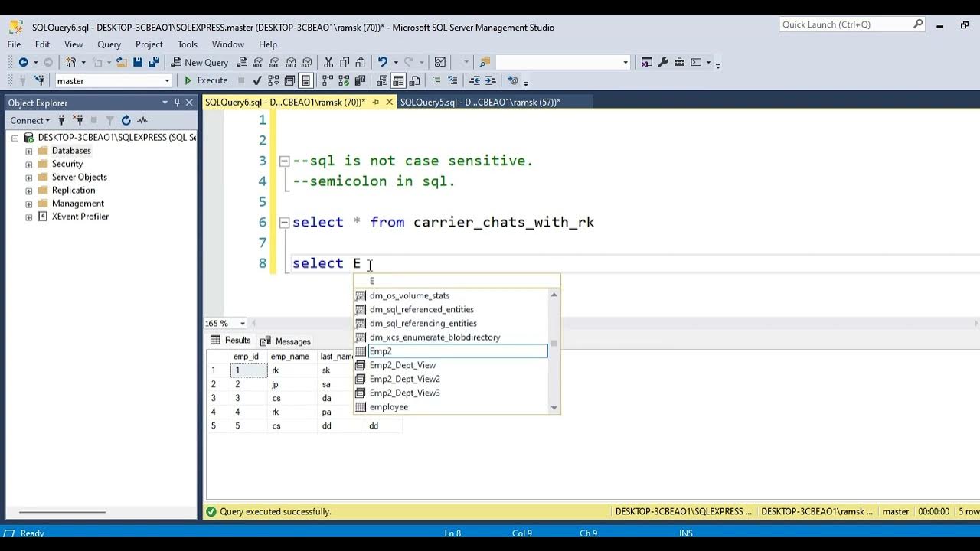Toggle Query Options button

pyautogui.click(x=289, y=80)
